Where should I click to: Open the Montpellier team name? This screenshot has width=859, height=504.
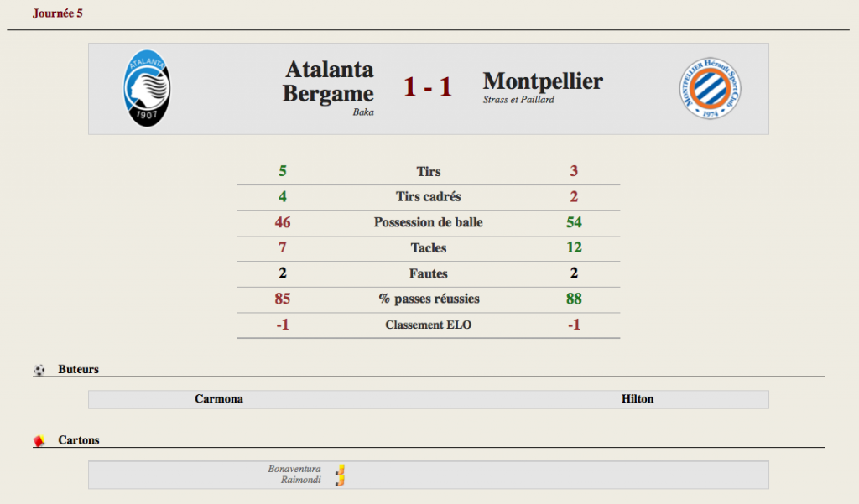[543, 81]
